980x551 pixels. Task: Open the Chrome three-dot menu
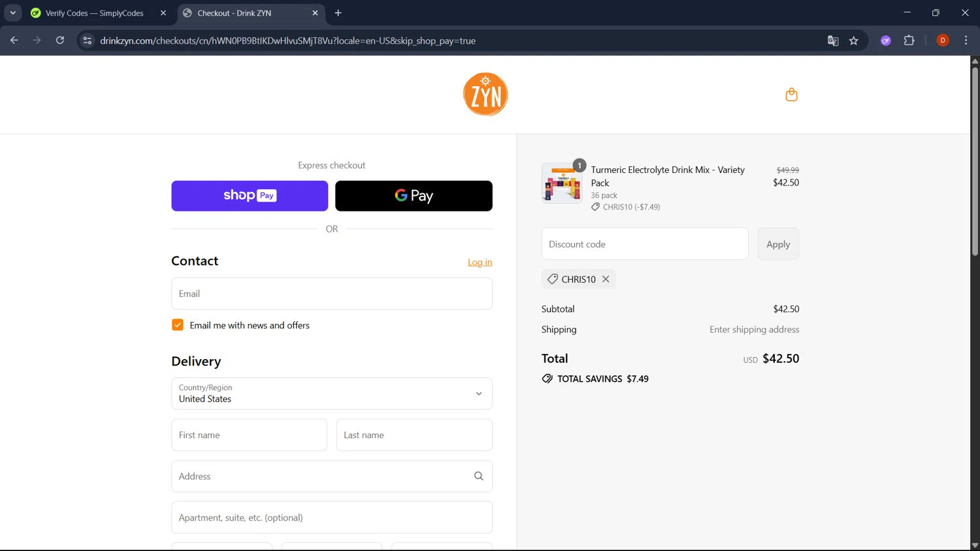[966, 40]
